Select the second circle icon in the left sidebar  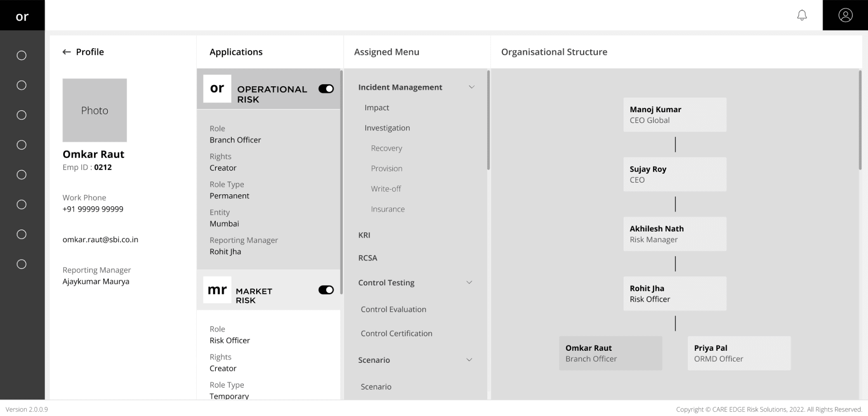point(21,85)
